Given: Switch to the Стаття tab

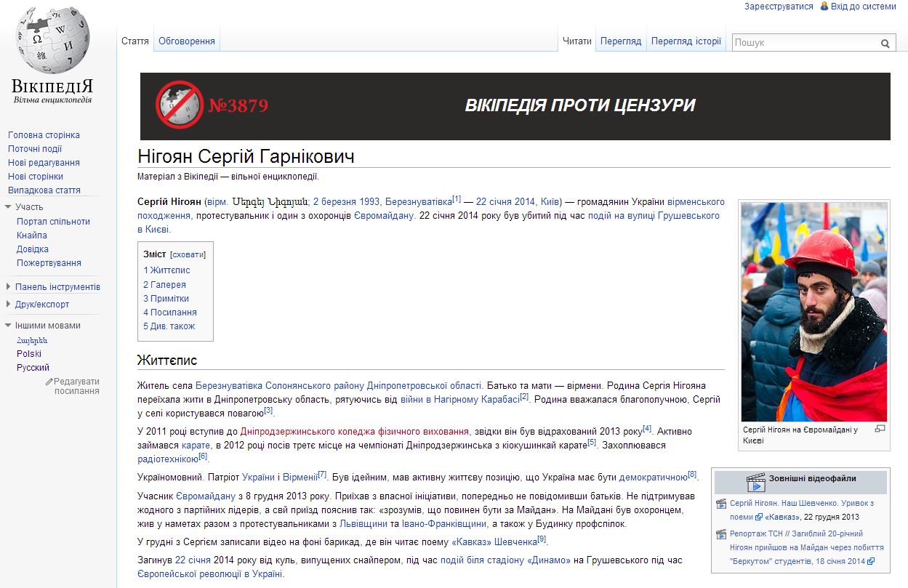Looking at the screenshot, I should (x=135, y=41).
